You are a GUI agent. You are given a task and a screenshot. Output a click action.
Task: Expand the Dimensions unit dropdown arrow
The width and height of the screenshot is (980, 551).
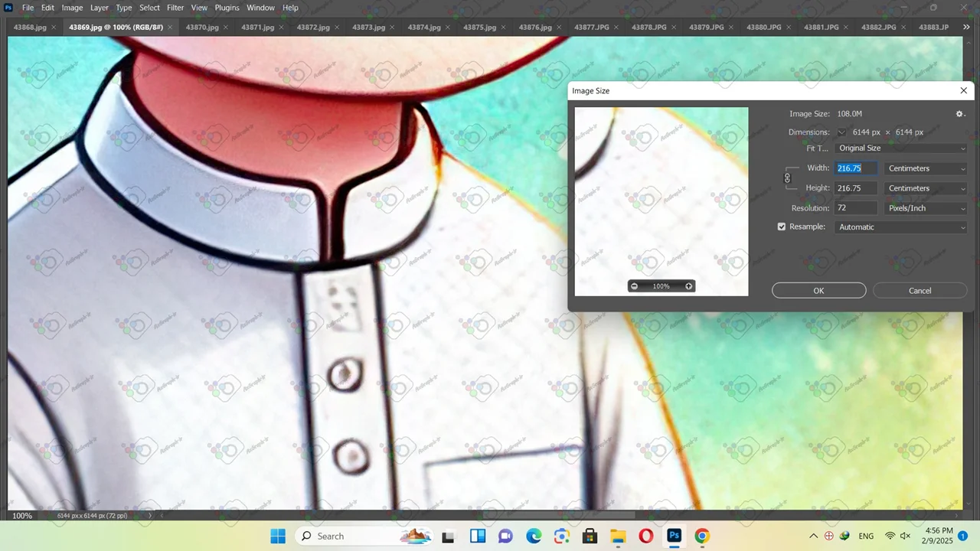[841, 132]
